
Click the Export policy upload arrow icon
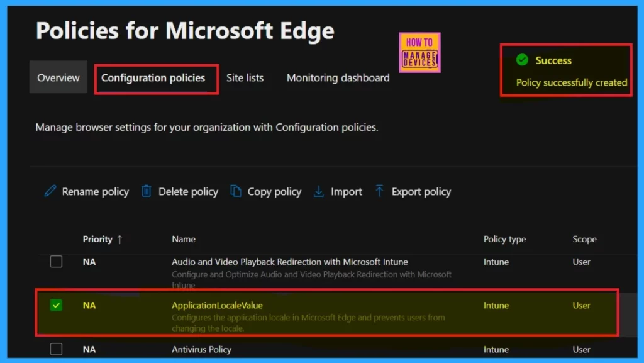pos(379,191)
